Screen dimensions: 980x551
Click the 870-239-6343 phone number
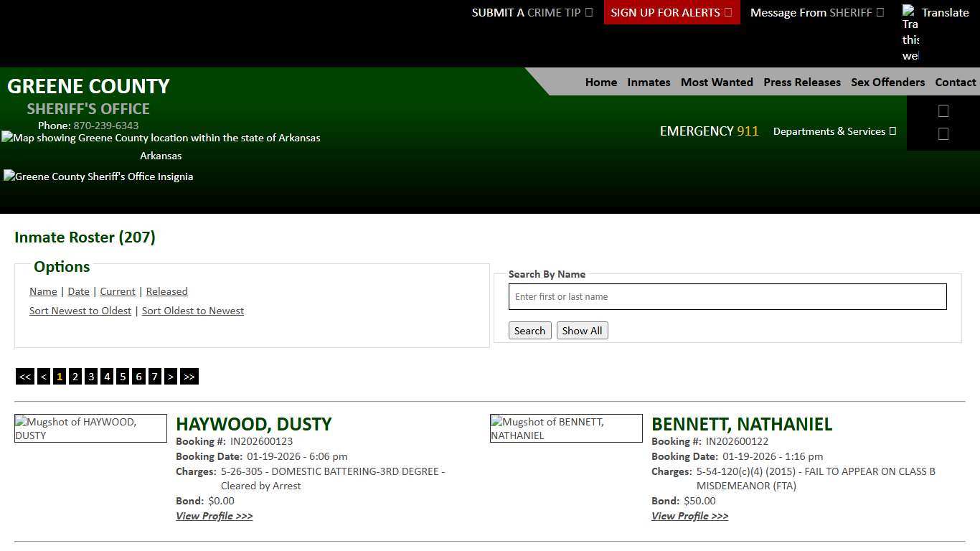[105, 126]
